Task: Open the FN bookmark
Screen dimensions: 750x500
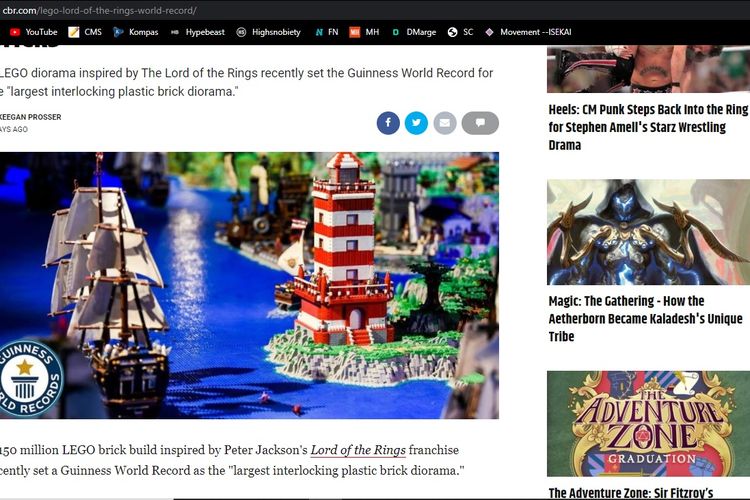Action: click(326, 32)
